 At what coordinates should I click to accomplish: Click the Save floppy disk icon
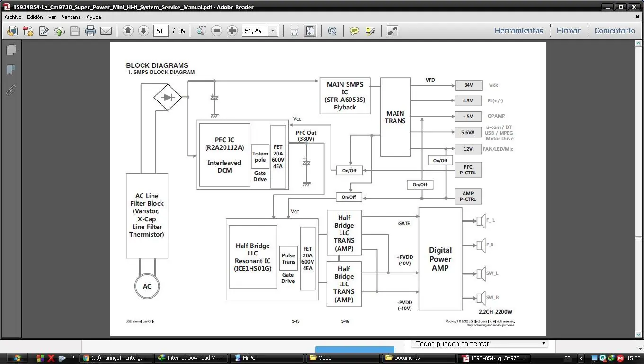(75, 31)
